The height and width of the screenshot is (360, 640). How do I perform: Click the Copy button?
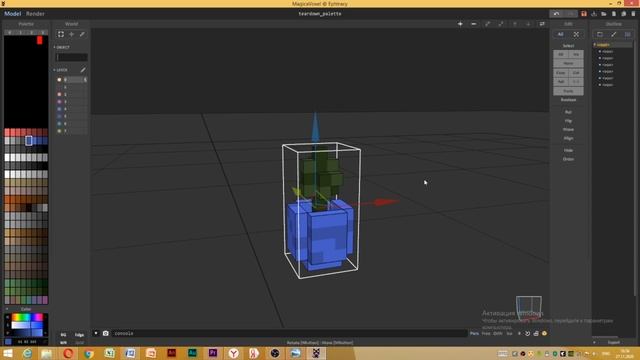[560, 73]
